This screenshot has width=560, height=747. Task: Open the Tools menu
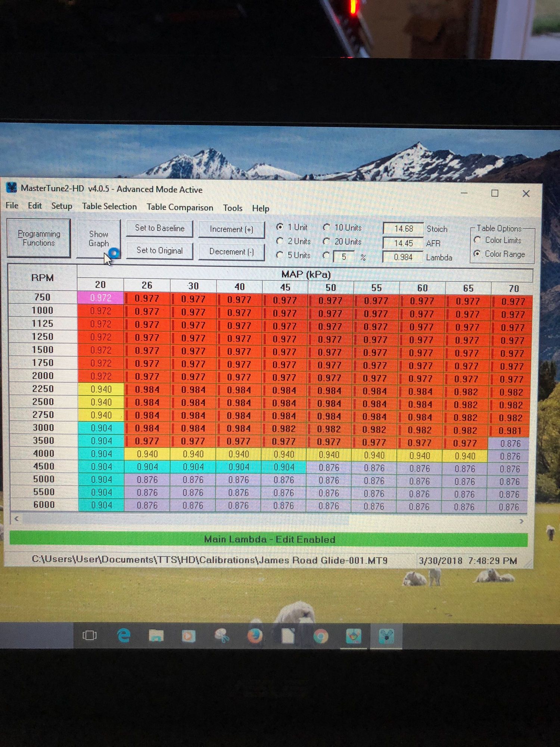233,208
